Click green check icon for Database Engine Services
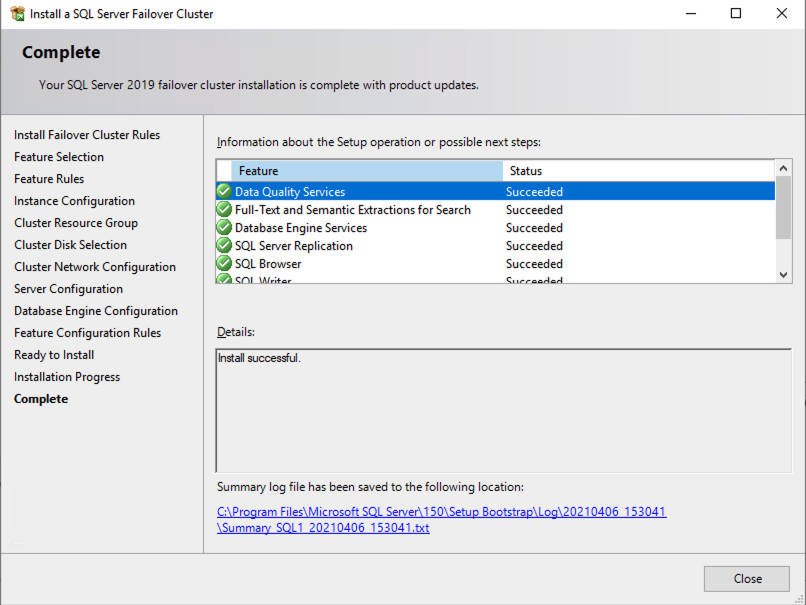 (x=224, y=228)
